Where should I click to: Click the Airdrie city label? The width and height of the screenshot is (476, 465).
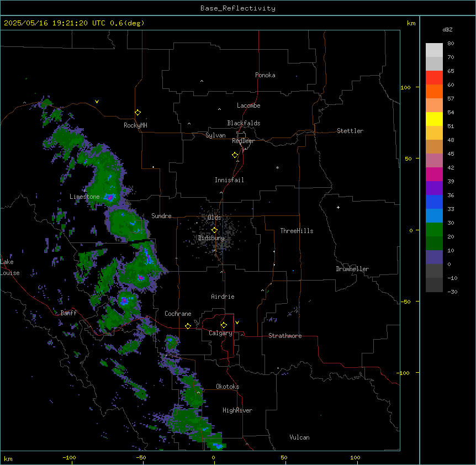pyautogui.click(x=223, y=297)
